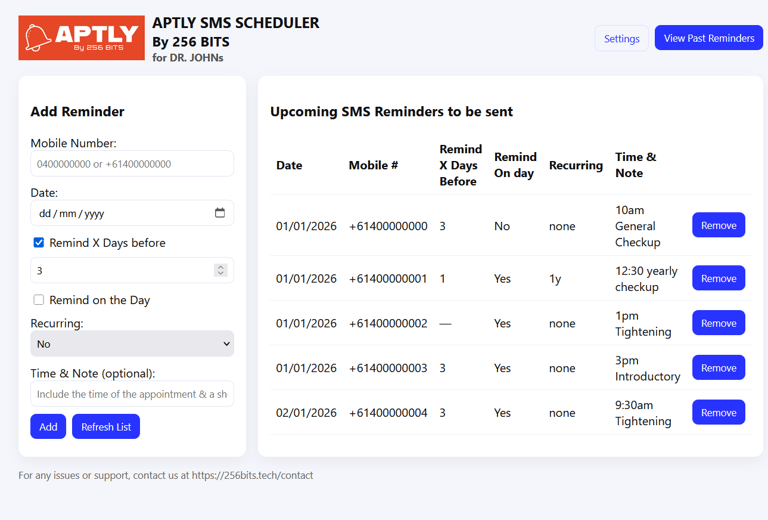Remove the 1pm Tightening reminder
This screenshot has height=520, width=768.
click(x=718, y=323)
